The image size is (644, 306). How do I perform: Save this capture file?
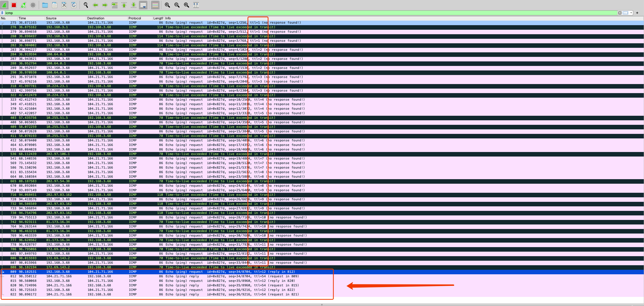pos(55,5)
